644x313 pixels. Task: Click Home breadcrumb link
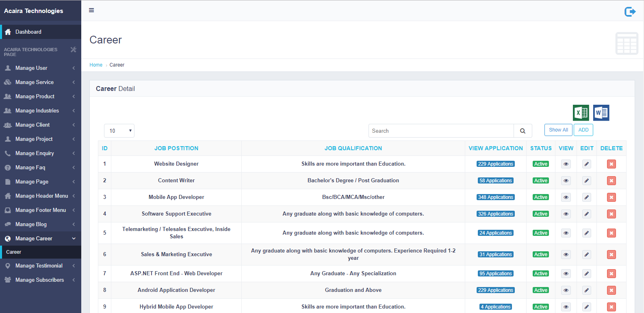pyautogui.click(x=96, y=65)
